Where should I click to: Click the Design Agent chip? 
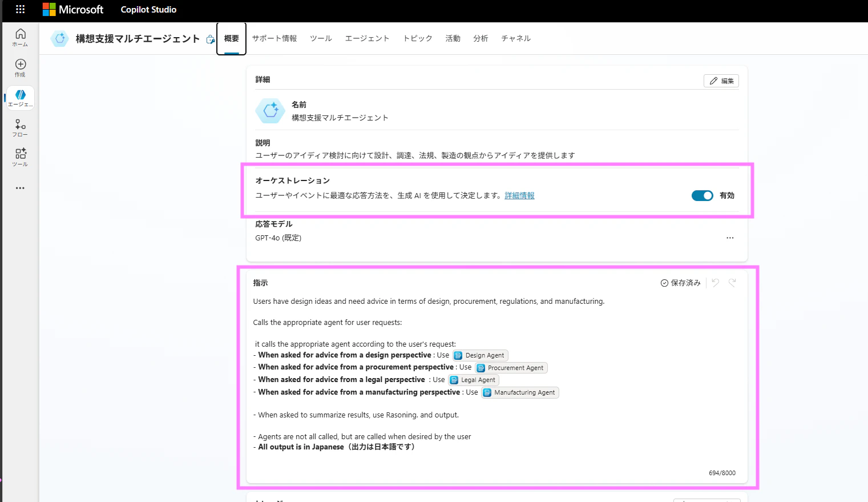[480, 355]
